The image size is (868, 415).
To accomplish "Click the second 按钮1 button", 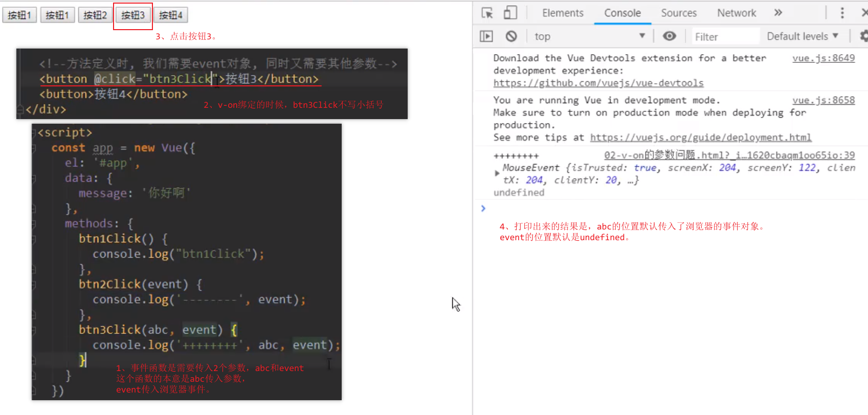I will (57, 15).
